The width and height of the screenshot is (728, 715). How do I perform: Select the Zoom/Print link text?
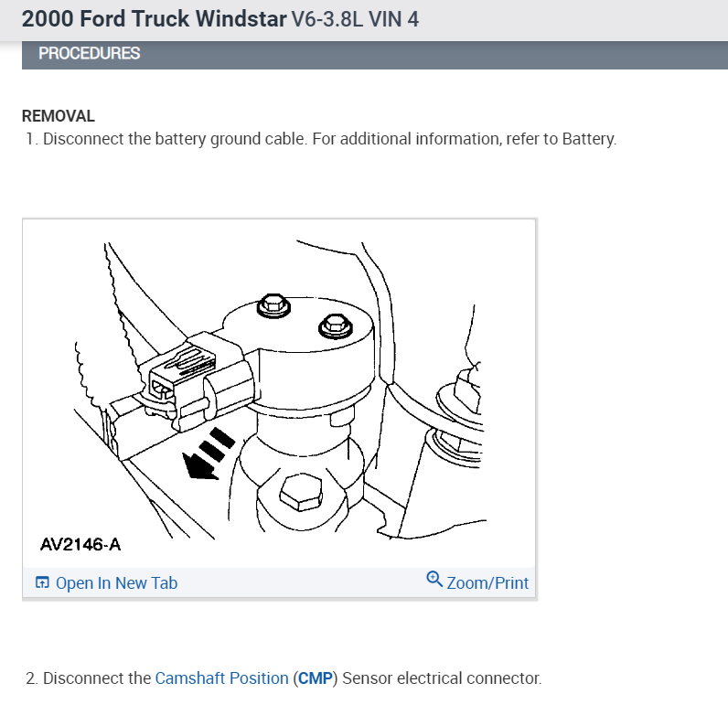(487, 583)
